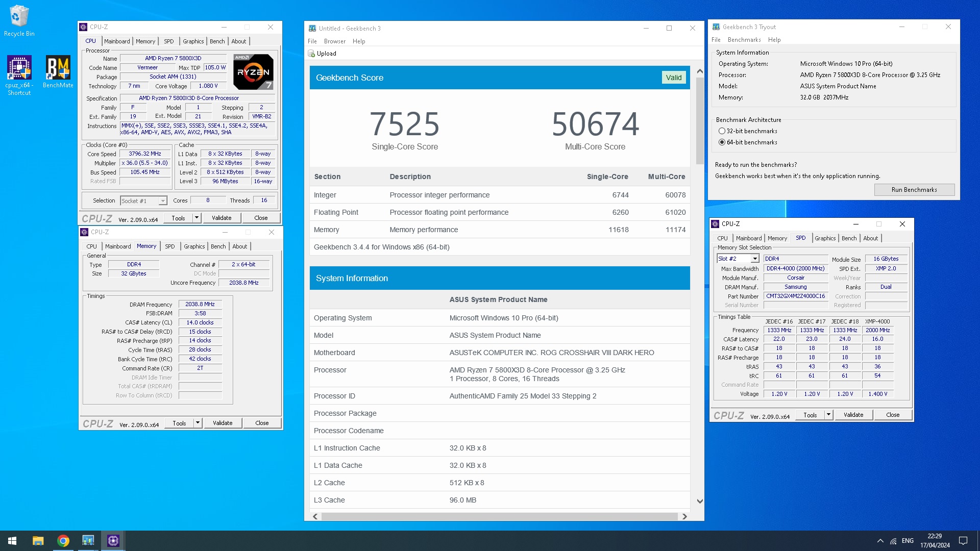Open the BenchMate desktop icon
This screenshot has width=980, height=551.
pos(58,71)
